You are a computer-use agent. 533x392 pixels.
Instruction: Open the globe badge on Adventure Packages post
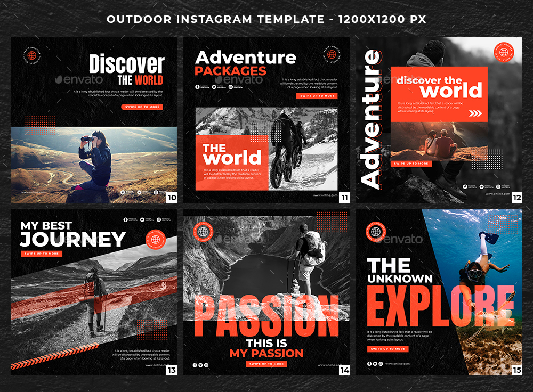(333, 54)
